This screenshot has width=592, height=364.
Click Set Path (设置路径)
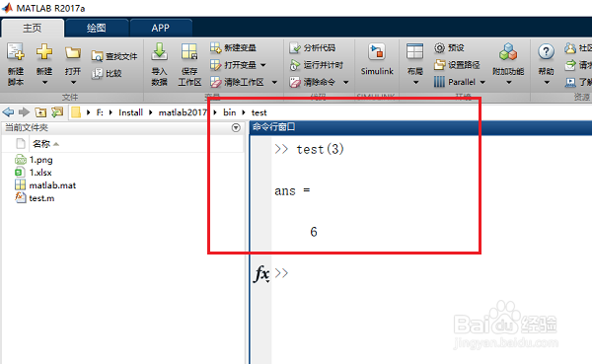pos(457,65)
